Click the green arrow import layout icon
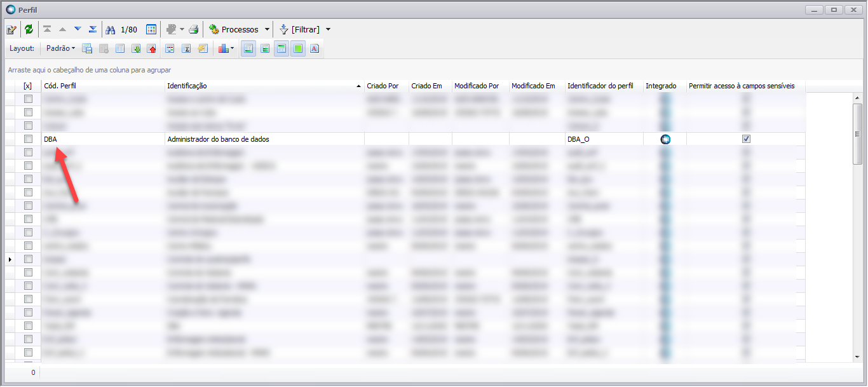This screenshot has height=387, width=868. tap(136, 48)
